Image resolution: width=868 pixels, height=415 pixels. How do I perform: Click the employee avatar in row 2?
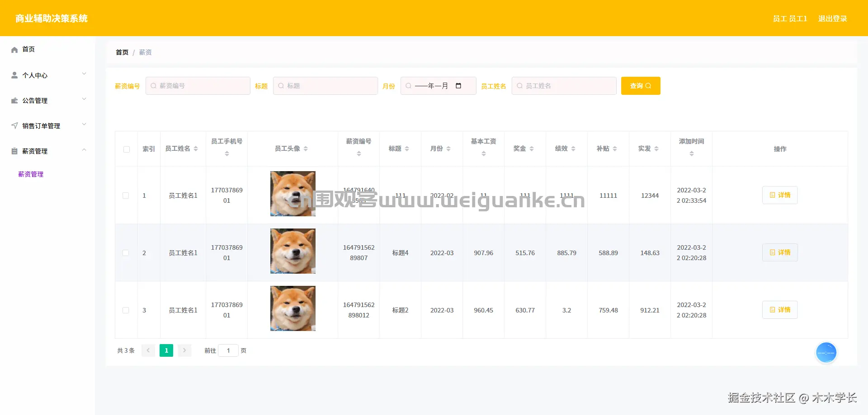click(293, 251)
